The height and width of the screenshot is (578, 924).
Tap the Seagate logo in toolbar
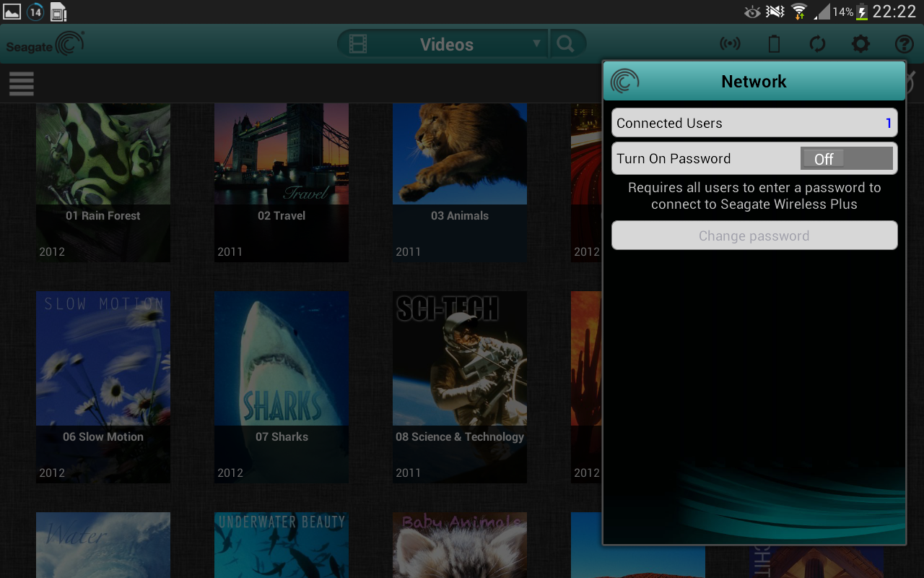(45, 44)
